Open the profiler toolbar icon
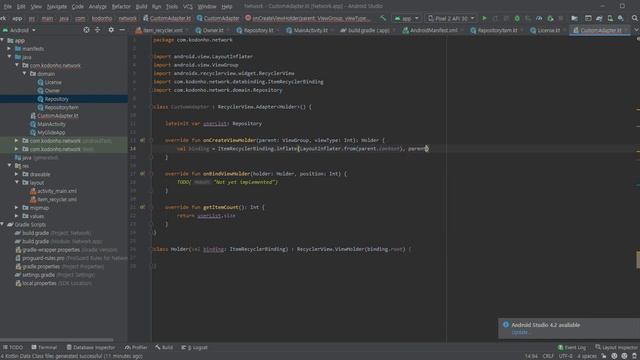 [x=539, y=18]
